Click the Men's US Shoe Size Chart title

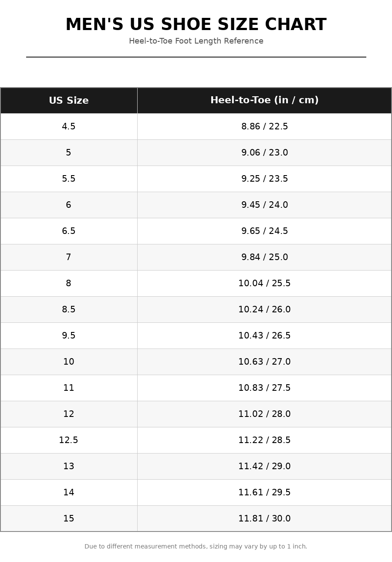(x=196, y=25)
